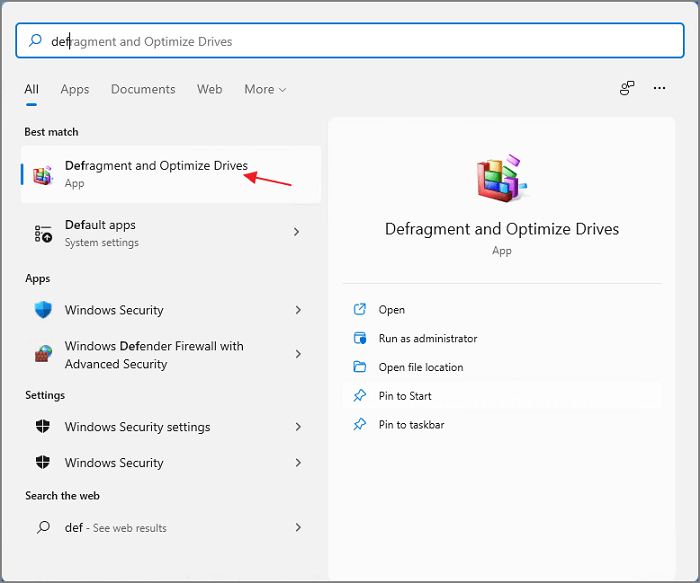700x583 pixels.
Task: Choose Pin to taskbar option
Action: tap(411, 425)
